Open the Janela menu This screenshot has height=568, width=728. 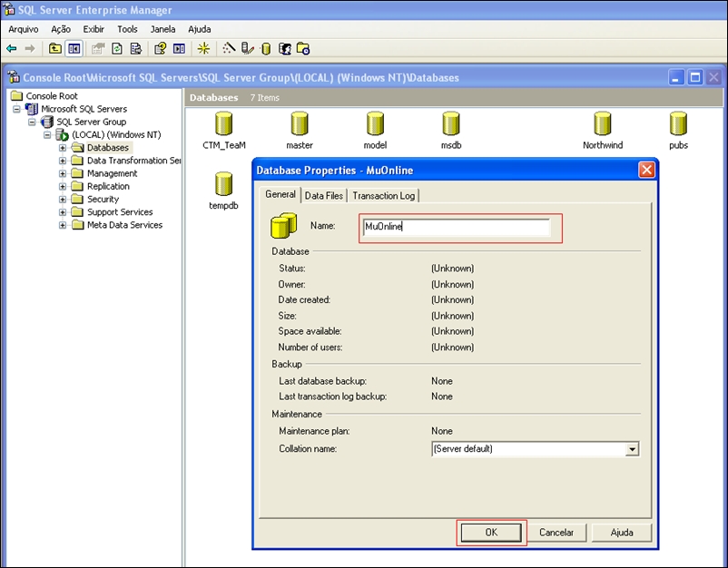tap(163, 29)
